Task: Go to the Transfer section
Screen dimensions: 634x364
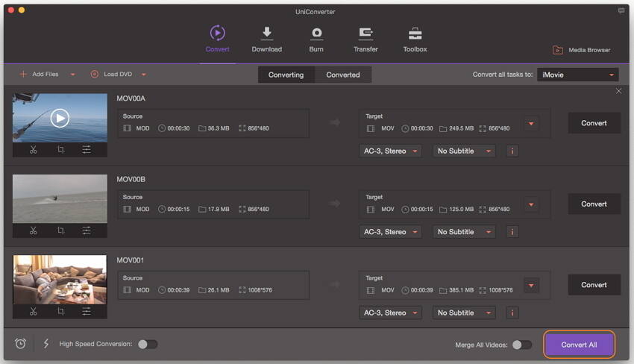Action: click(x=365, y=39)
